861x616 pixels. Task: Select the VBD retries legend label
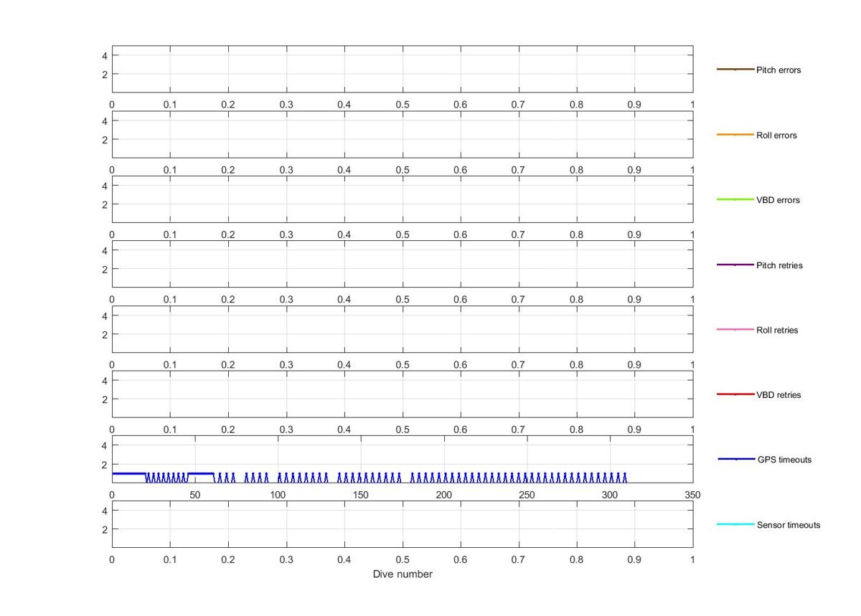click(x=778, y=395)
